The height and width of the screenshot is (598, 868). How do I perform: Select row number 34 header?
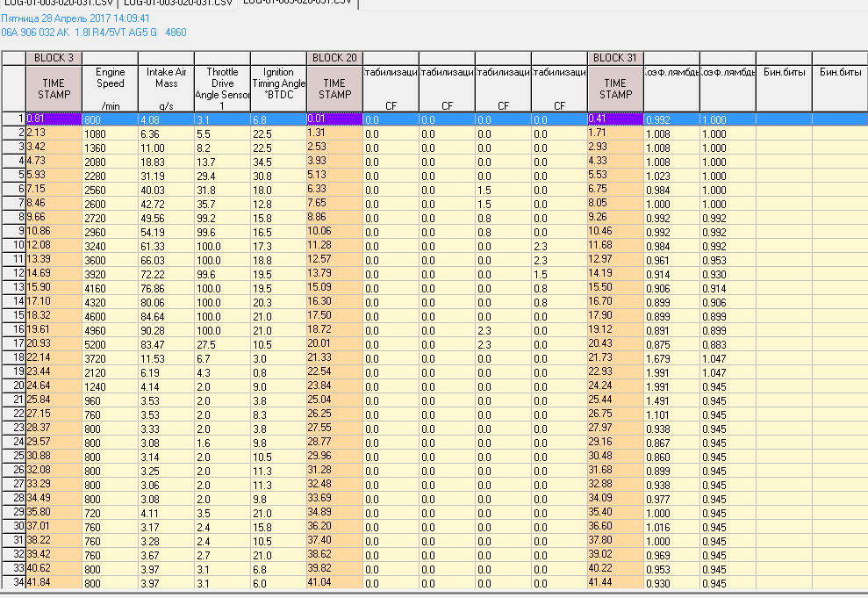(13, 582)
